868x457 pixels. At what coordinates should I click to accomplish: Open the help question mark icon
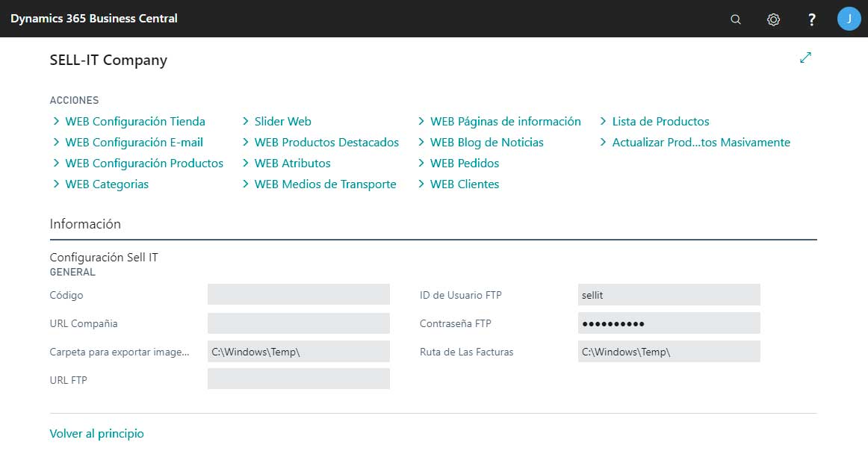[x=811, y=19]
